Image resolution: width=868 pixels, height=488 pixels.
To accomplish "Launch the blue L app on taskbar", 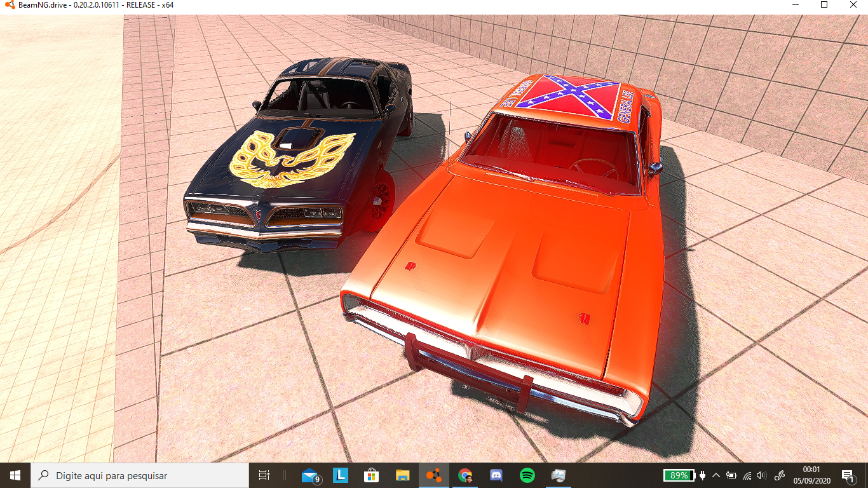I will point(341,475).
